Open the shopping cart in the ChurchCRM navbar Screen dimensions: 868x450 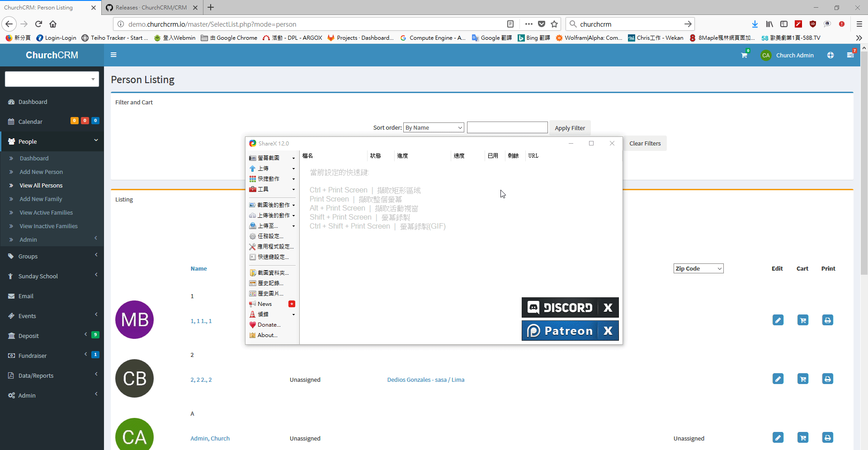click(x=744, y=55)
